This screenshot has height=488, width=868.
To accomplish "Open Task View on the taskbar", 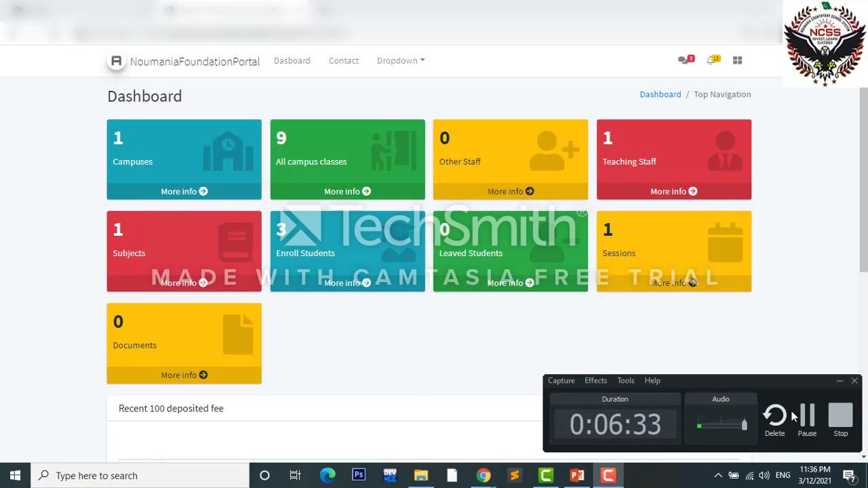I will [x=295, y=476].
